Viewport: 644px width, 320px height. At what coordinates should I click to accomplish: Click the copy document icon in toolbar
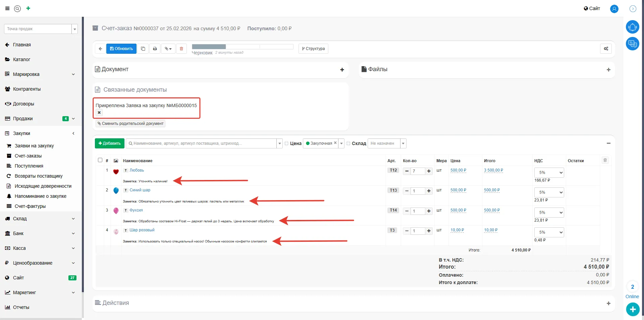[143, 49]
